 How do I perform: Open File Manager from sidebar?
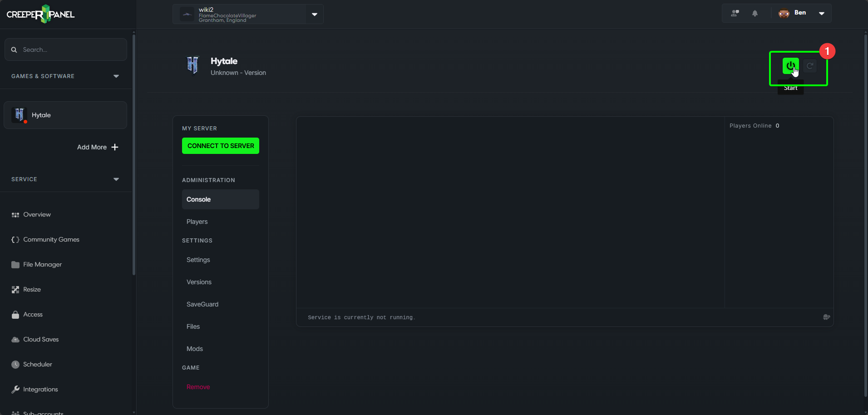42,264
